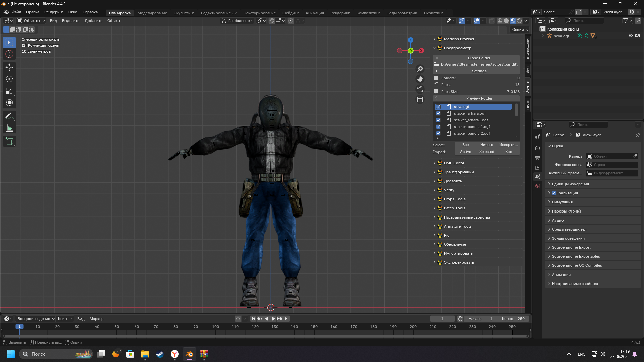Select the Measure ruler tool

click(x=9, y=128)
